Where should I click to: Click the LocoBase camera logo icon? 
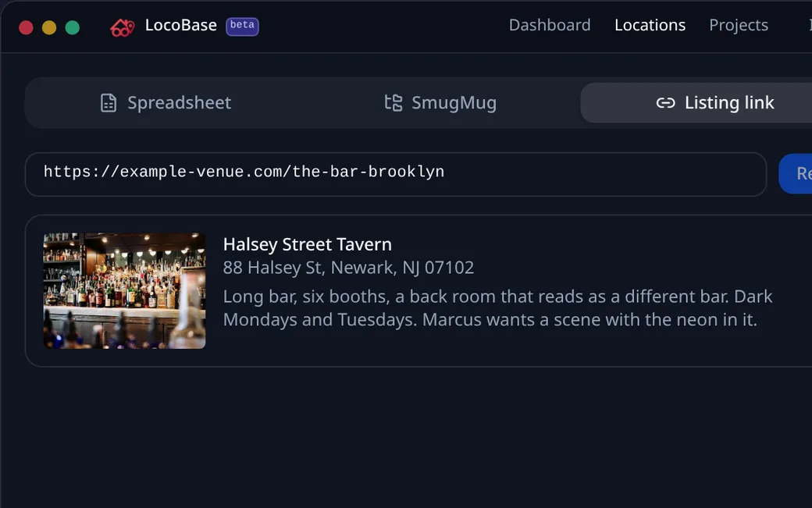pos(123,27)
